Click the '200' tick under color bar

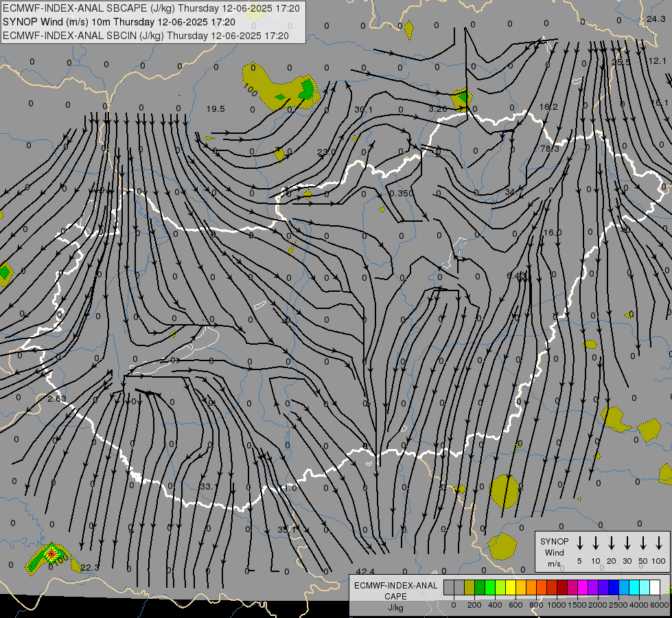tap(474, 605)
